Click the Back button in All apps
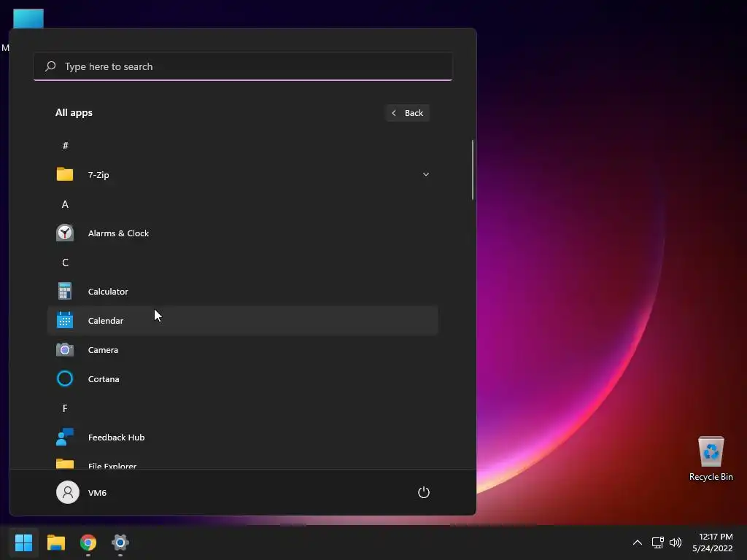Image resolution: width=747 pixels, height=560 pixels. [407, 113]
